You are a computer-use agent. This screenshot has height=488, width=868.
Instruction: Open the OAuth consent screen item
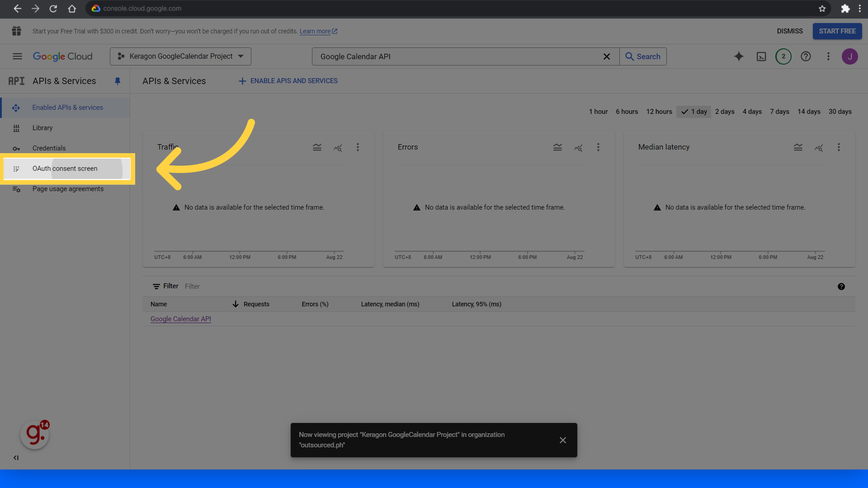tap(67, 169)
